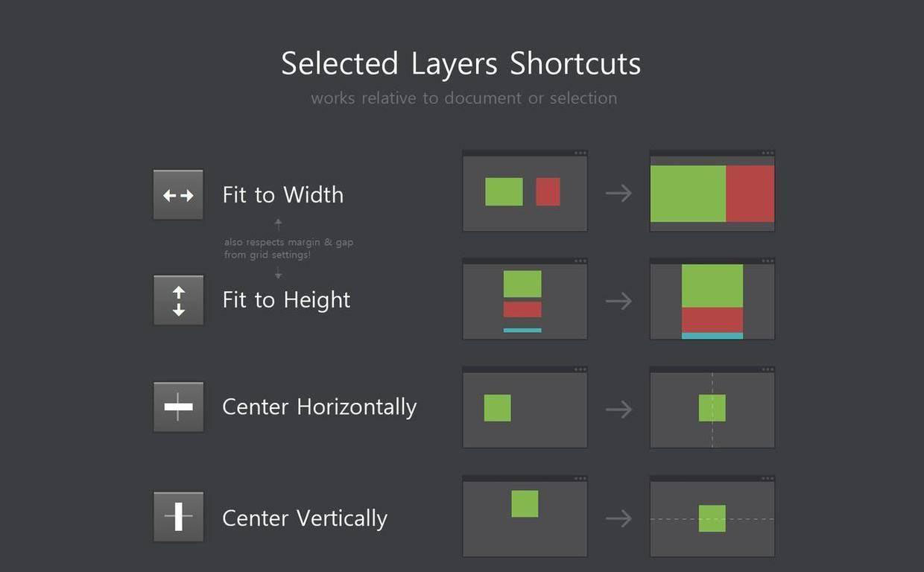Click the teal bar in Fit to Height before-preview
Viewport: 924px width, 572px height.
pos(522,330)
